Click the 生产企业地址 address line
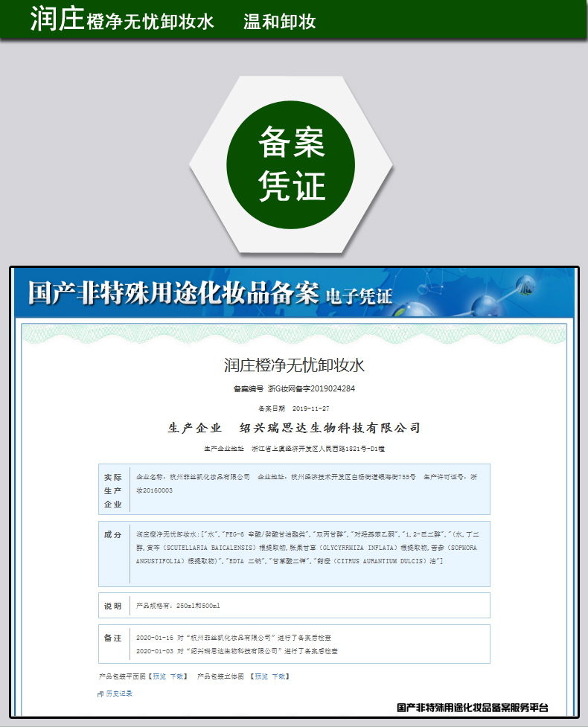588x727 pixels. point(294,449)
